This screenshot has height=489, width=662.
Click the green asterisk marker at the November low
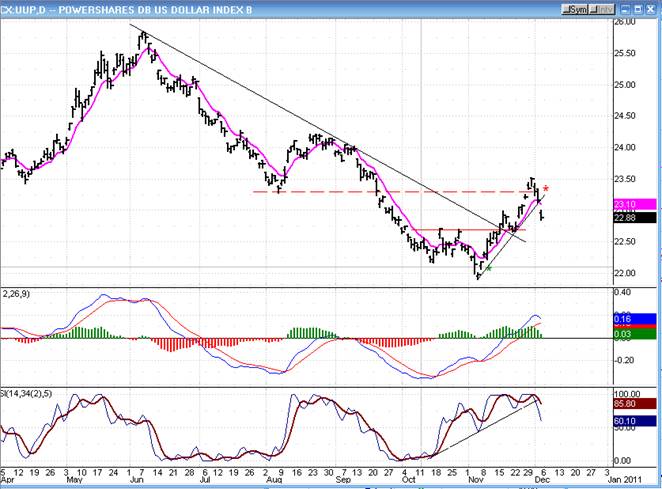tap(488, 268)
